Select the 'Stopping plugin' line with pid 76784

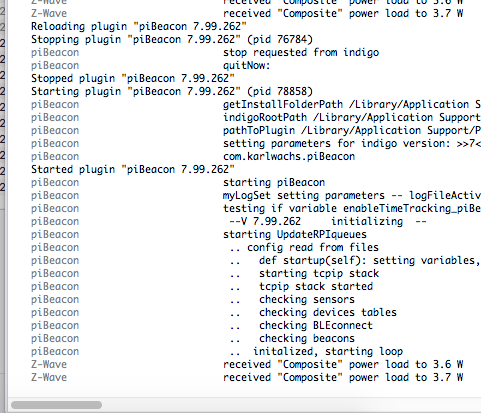[x=172, y=39]
